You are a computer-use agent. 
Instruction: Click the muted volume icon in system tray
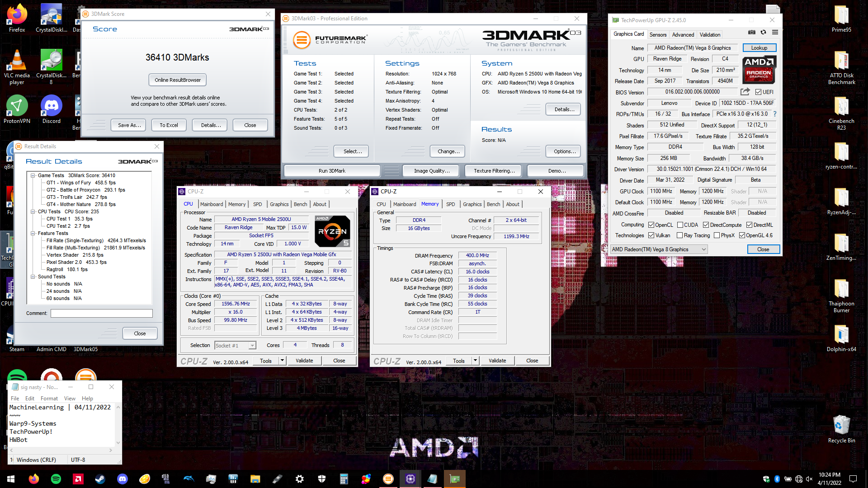(809, 479)
